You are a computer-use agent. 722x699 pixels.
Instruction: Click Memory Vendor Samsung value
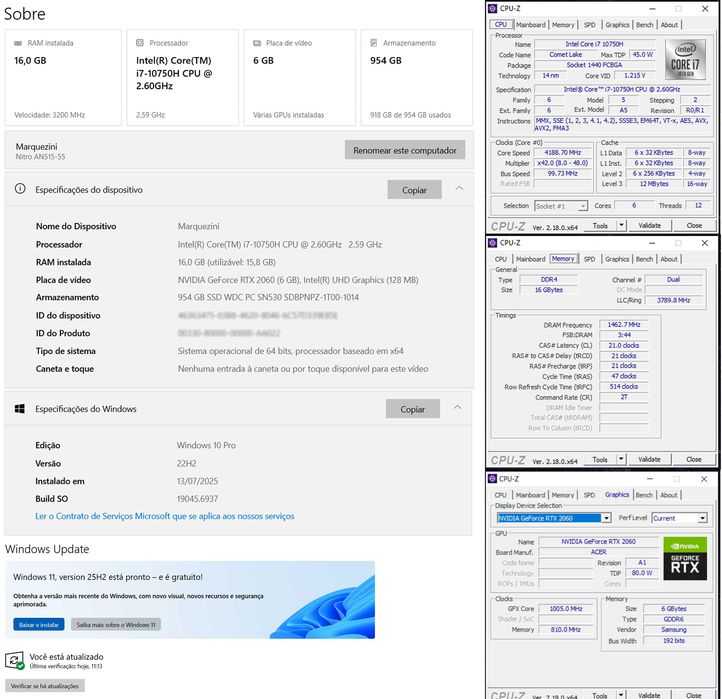674,630
